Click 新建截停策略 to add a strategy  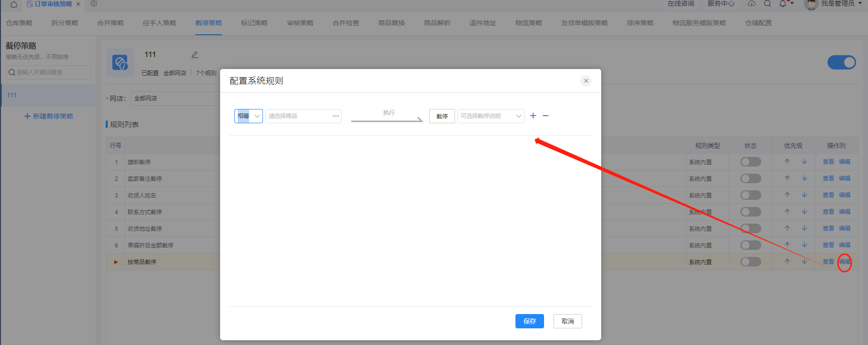[x=49, y=116]
